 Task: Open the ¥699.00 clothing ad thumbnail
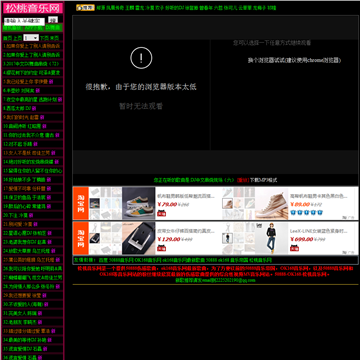pos(272,238)
